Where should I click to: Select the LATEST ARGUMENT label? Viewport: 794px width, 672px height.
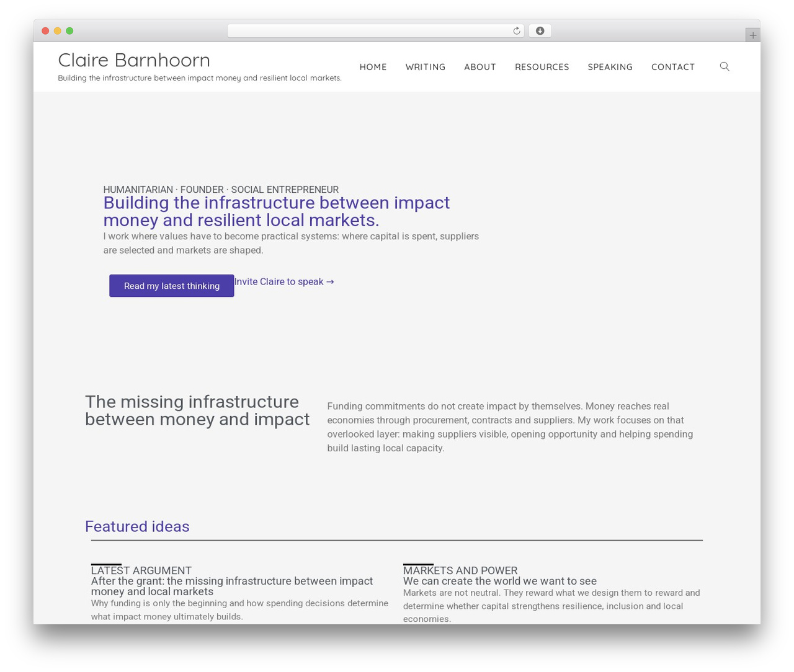click(x=141, y=570)
